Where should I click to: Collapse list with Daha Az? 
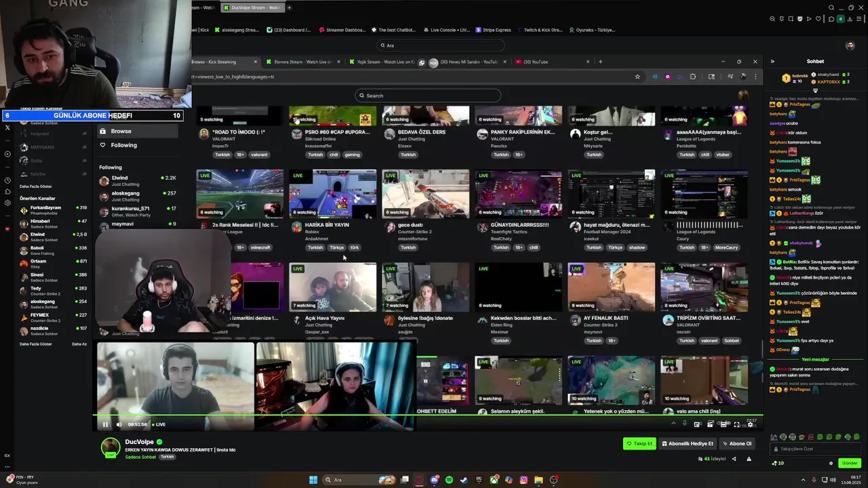[79, 344]
